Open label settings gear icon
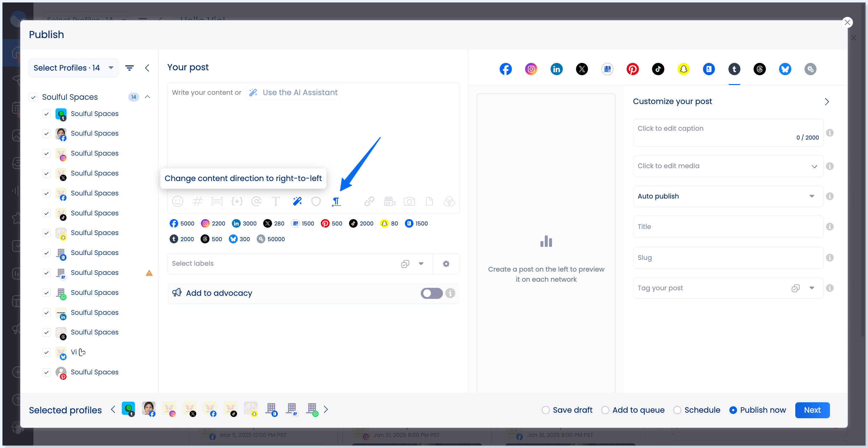The height and width of the screenshot is (448, 868). click(x=446, y=264)
